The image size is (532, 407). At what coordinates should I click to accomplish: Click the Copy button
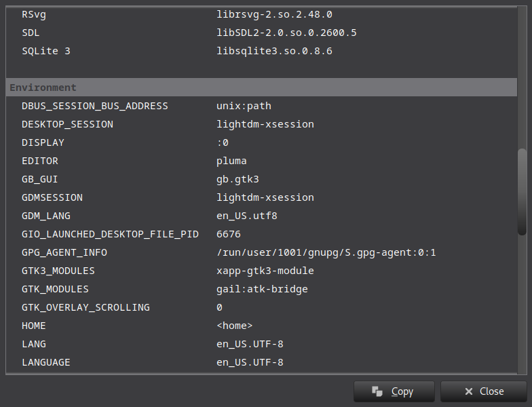tap(393, 391)
